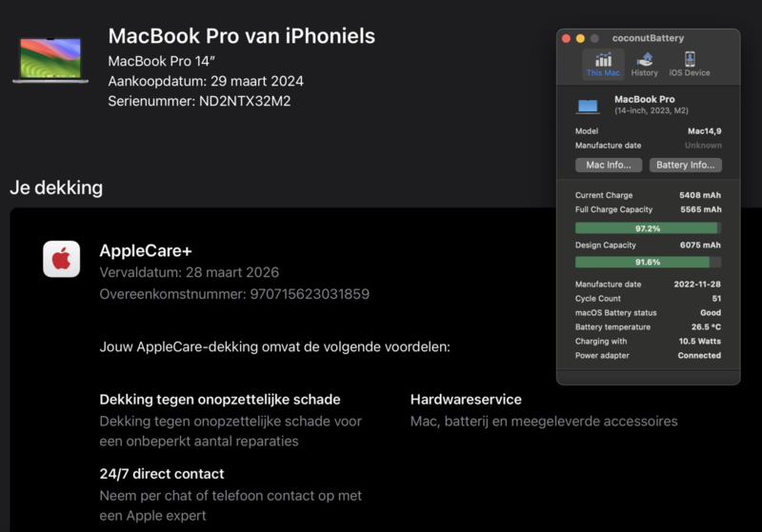
Task: Minimize coconutBattery with the yellow button
Action: click(x=580, y=38)
